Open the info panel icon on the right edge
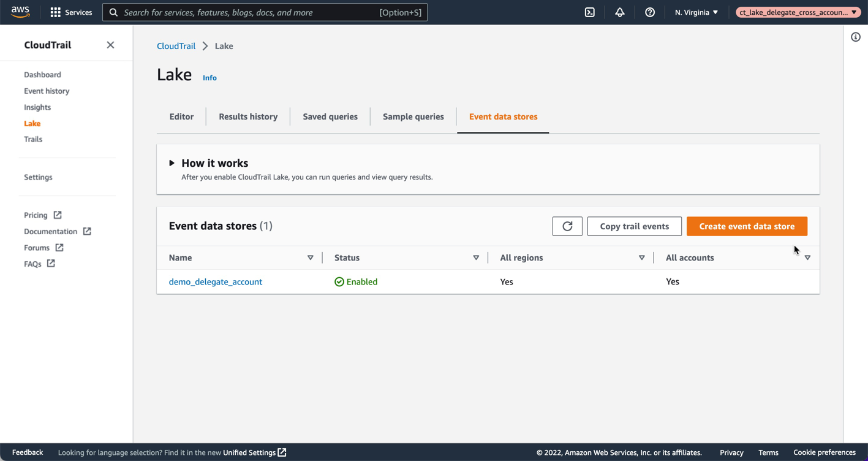 [855, 37]
